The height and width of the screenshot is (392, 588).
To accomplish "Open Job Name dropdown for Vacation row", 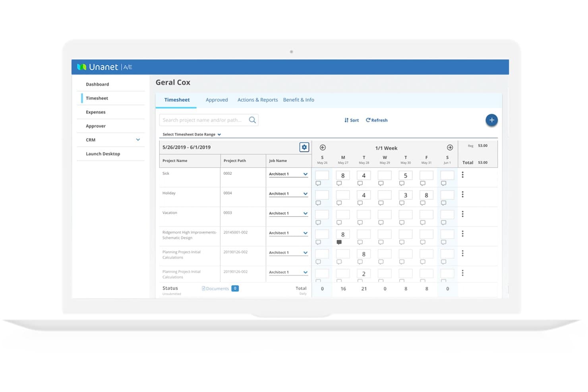I will point(288,213).
